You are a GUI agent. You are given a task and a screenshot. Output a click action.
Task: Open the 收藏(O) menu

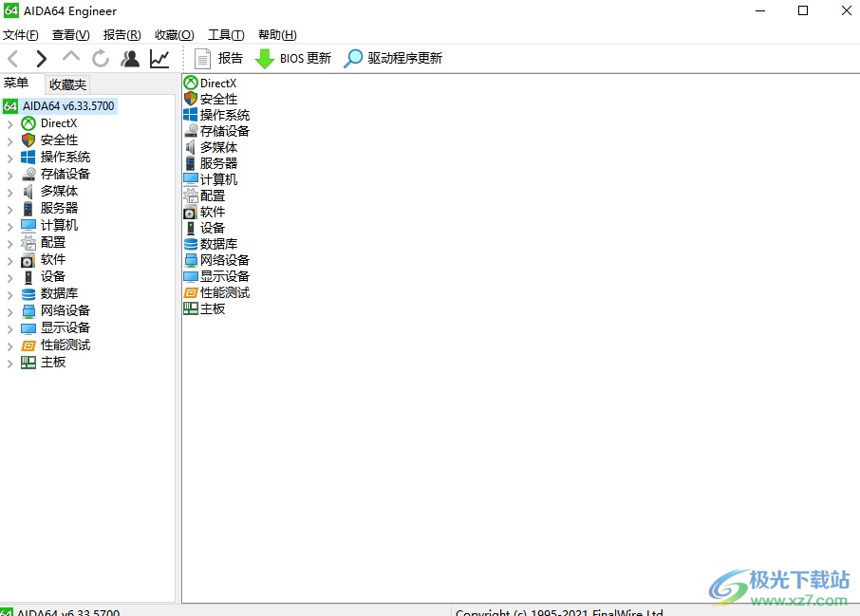175,35
